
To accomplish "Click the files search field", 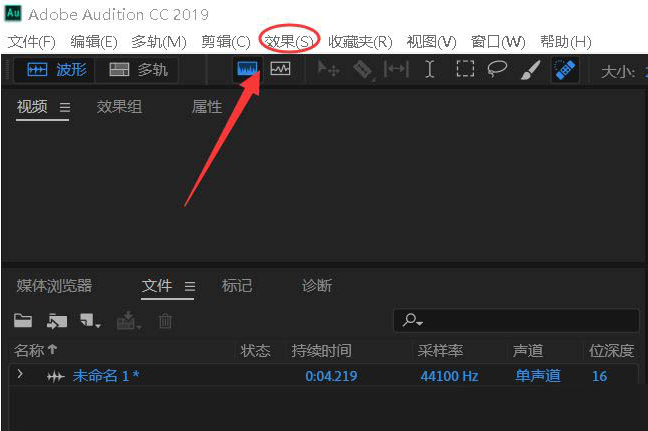I will point(517,320).
